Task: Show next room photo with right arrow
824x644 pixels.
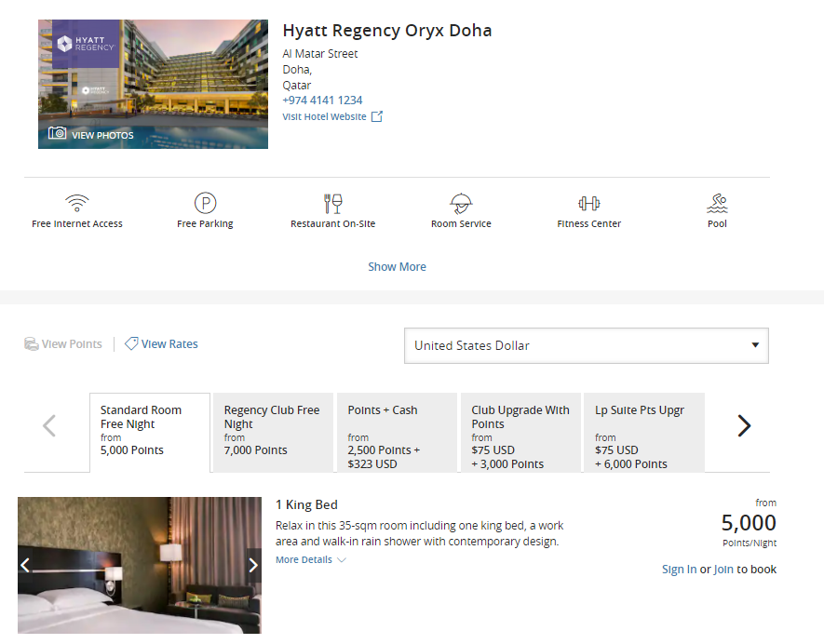Action: [253, 565]
